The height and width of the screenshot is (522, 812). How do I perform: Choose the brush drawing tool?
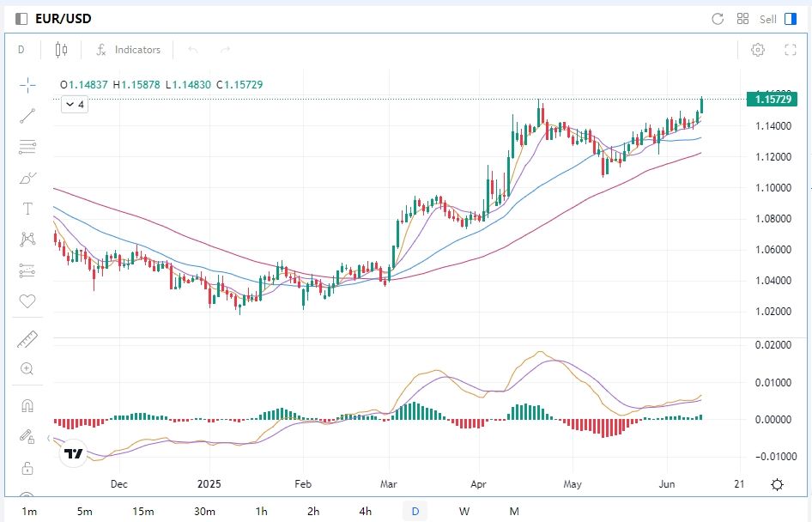pos(27,178)
